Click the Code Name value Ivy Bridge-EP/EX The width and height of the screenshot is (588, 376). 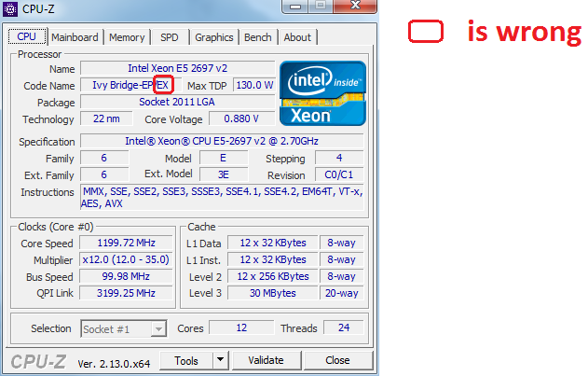pos(130,85)
